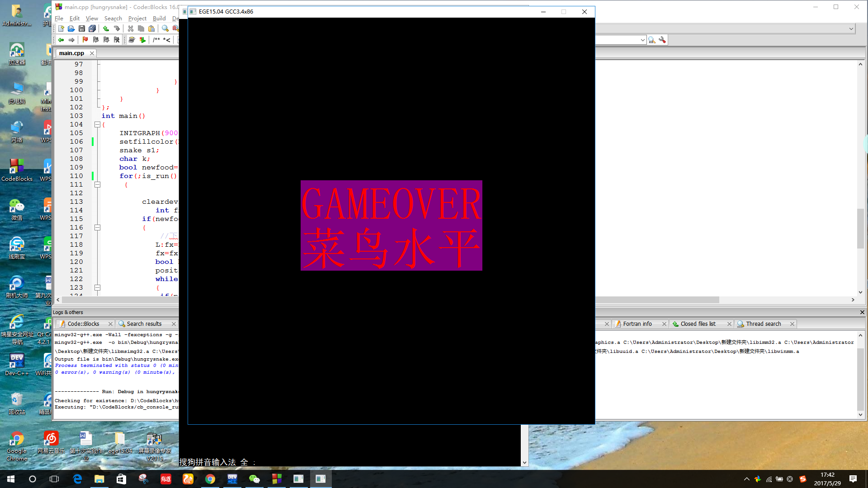Close the main.cpp editor tab
Viewport: 868px width, 488px height.
(92, 53)
